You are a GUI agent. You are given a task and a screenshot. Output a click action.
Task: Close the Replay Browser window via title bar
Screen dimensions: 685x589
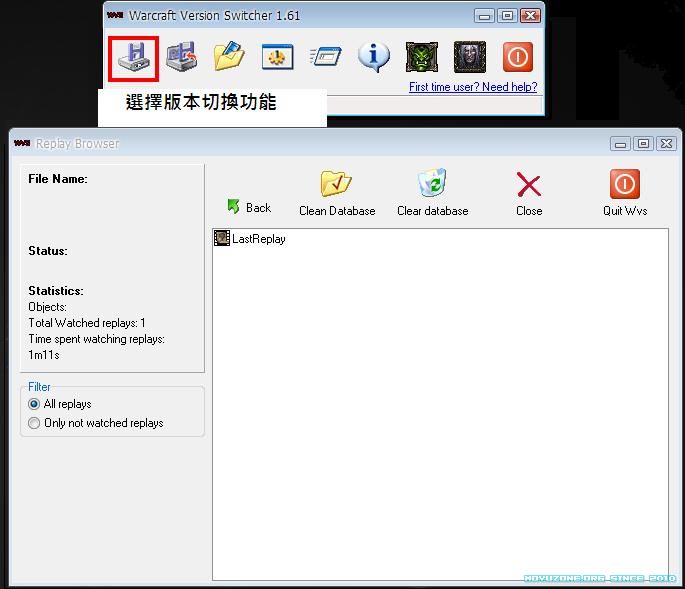[x=667, y=144]
